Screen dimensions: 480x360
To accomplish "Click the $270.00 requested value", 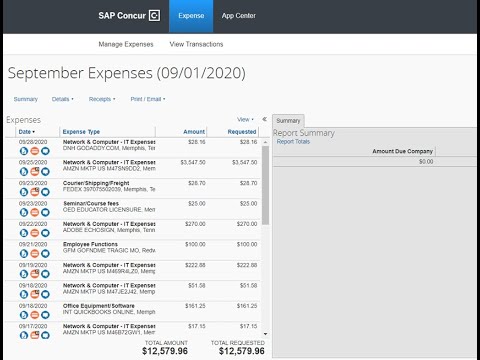I will 247,224.
